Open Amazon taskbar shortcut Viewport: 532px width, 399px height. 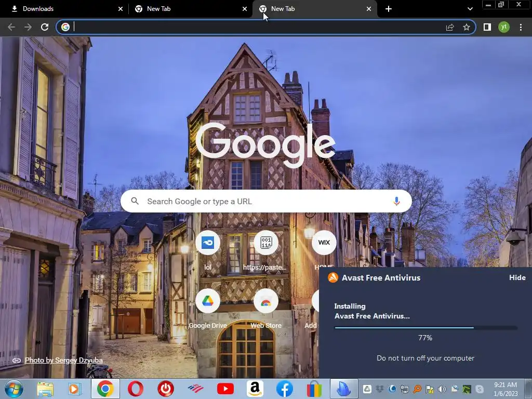255,389
